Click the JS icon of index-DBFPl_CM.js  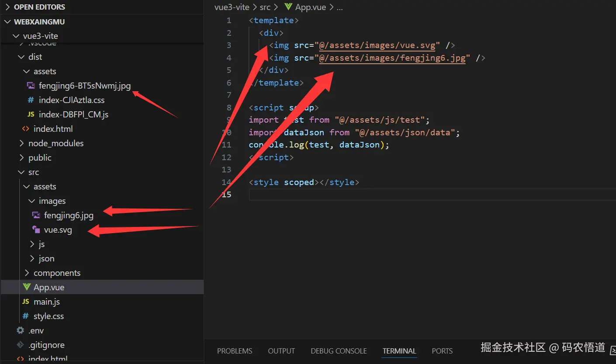31,115
